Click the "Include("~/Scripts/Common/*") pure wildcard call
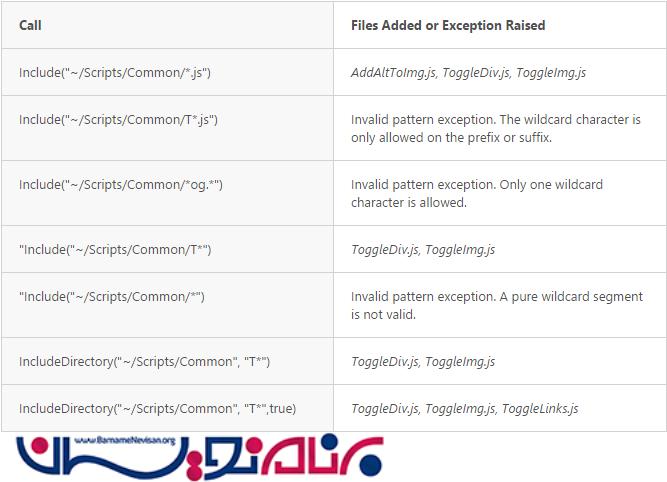667x482 pixels. pos(112,297)
